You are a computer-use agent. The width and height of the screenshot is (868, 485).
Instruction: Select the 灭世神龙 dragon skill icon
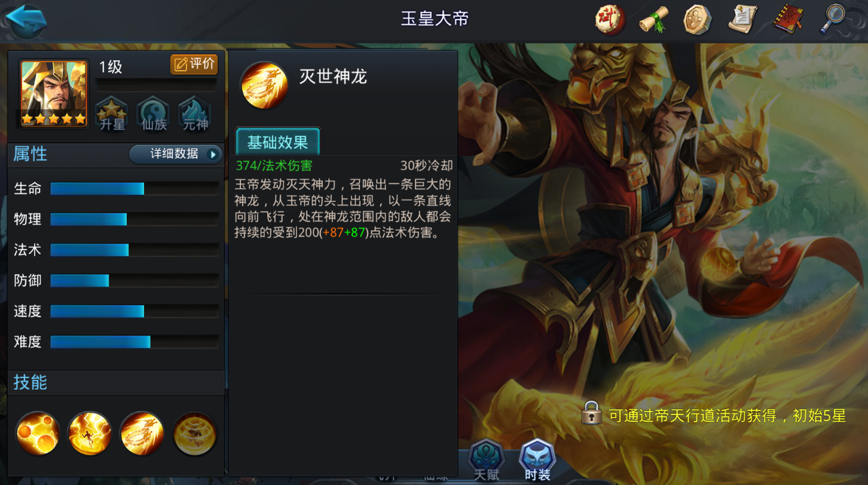(x=142, y=434)
